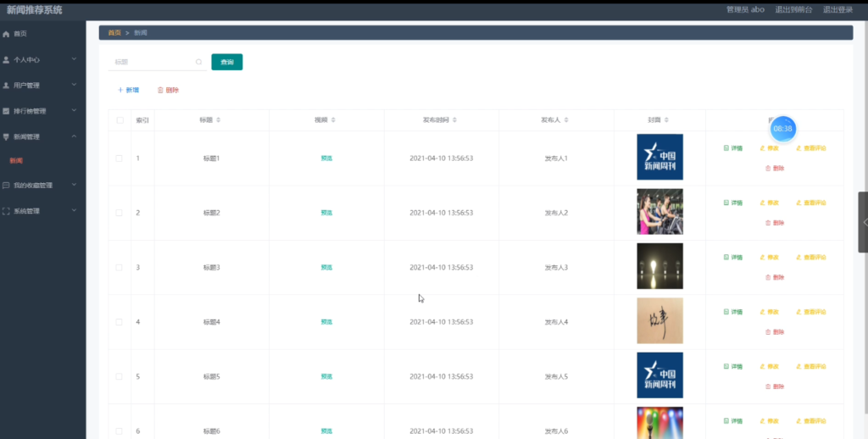Tick the checkbox for row 标题6
The image size is (868, 439).
tap(119, 431)
